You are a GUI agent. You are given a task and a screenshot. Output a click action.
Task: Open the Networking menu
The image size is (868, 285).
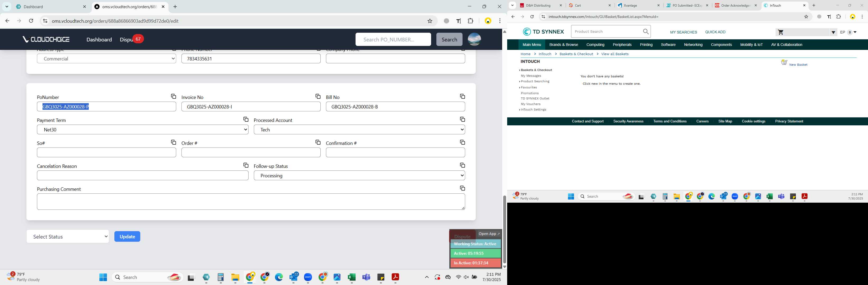pos(693,45)
